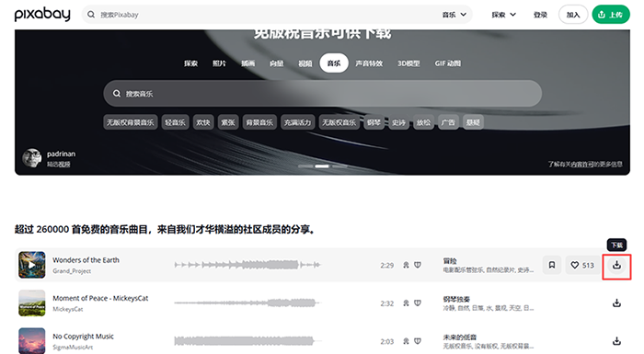The image size is (644, 354).
Task: Open the Moment of Peace cover thumbnail
Action: coord(32,303)
